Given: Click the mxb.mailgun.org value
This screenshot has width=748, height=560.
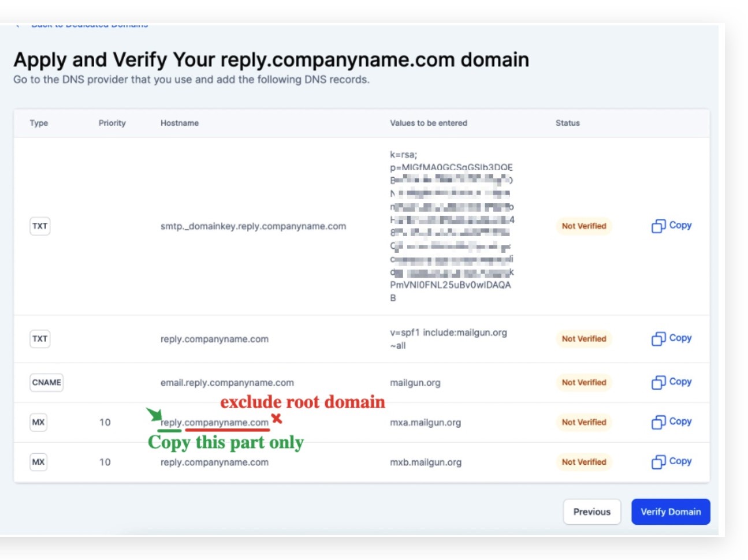Looking at the screenshot, I should 425,462.
